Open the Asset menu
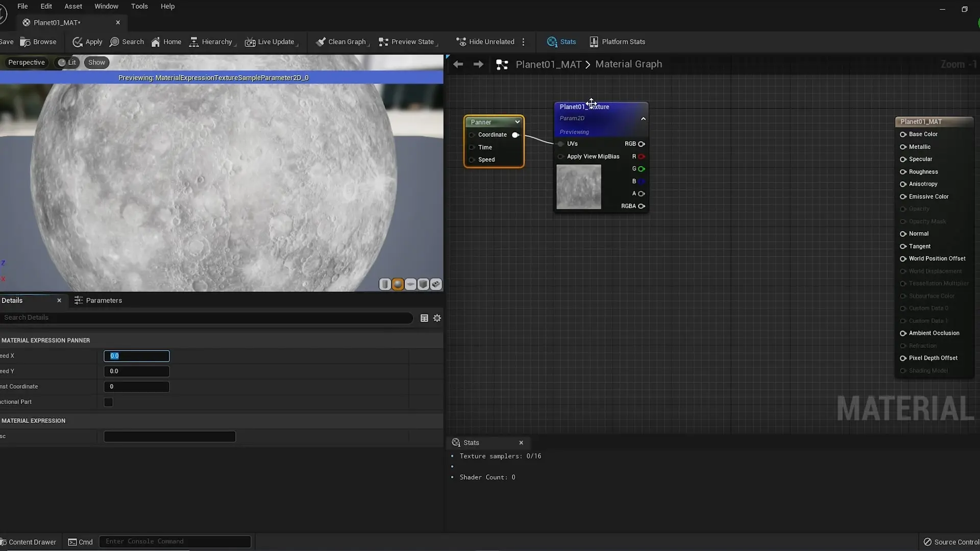Screen dimensions: 980x551 pos(73,6)
